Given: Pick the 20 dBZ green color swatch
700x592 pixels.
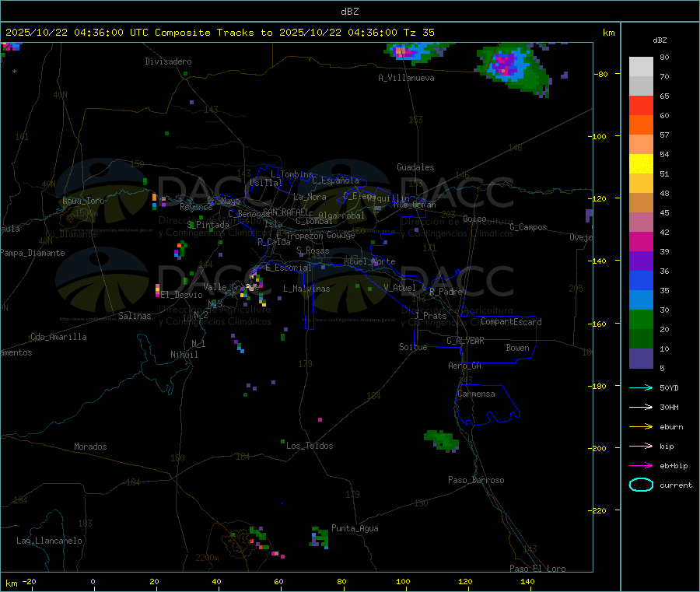Looking at the screenshot, I should coord(641,319).
